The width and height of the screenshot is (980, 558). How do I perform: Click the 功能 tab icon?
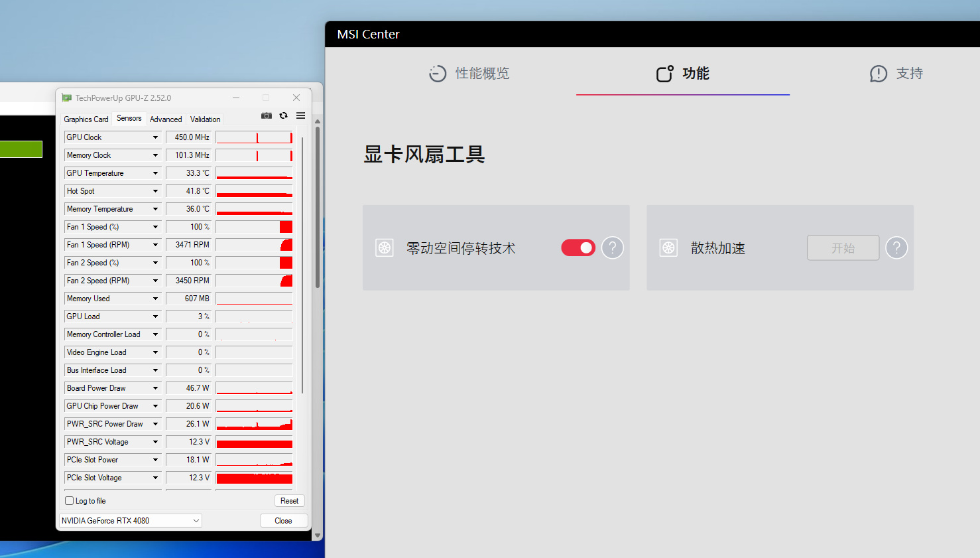(x=665, y=74)
